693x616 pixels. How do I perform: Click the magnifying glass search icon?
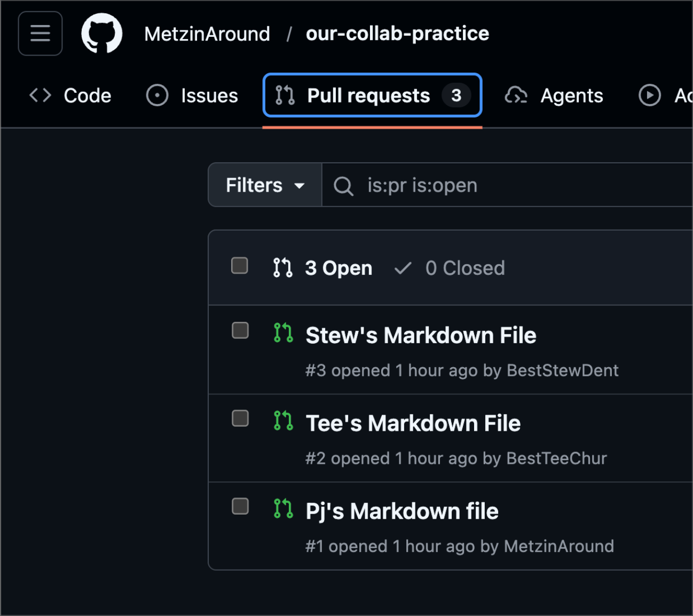coord(343,186)
